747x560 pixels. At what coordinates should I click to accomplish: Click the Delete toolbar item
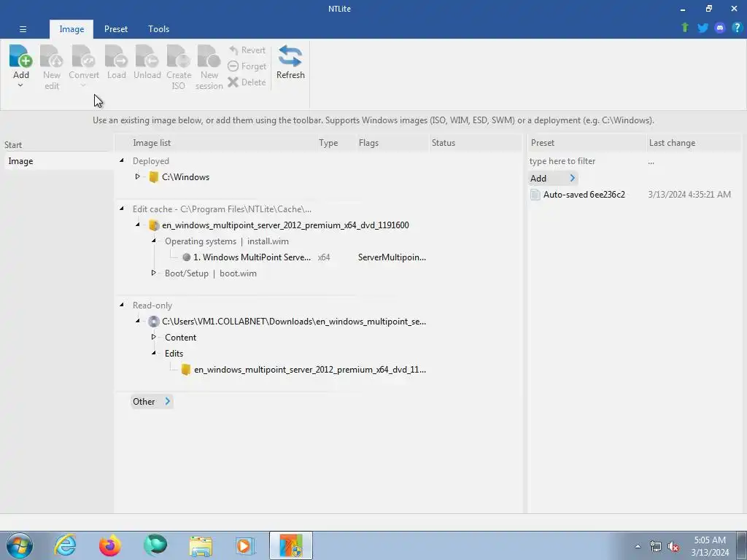coord(247,82)
